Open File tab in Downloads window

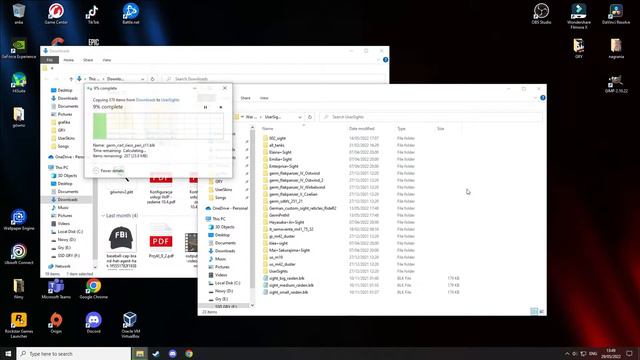[49, 60]
